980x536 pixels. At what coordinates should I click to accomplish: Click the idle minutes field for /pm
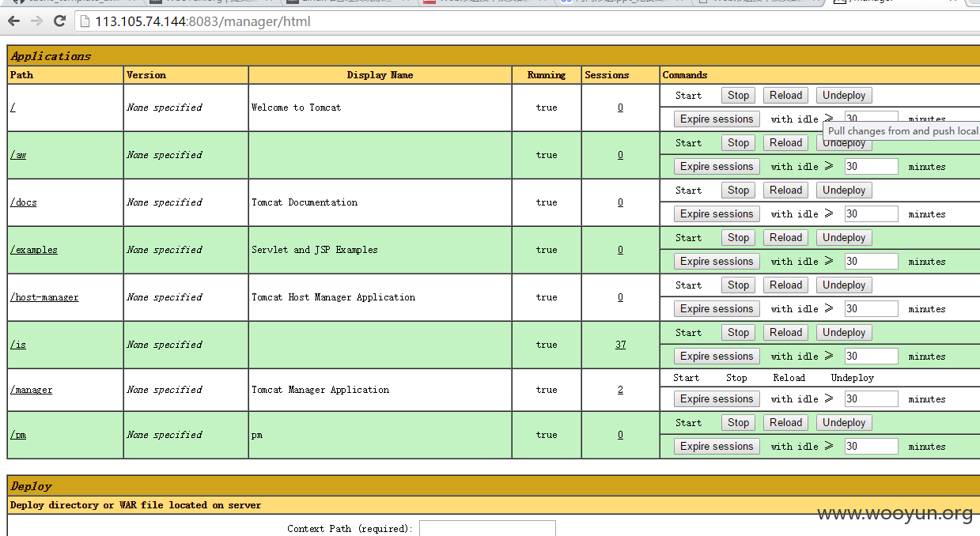coord(871,446)
